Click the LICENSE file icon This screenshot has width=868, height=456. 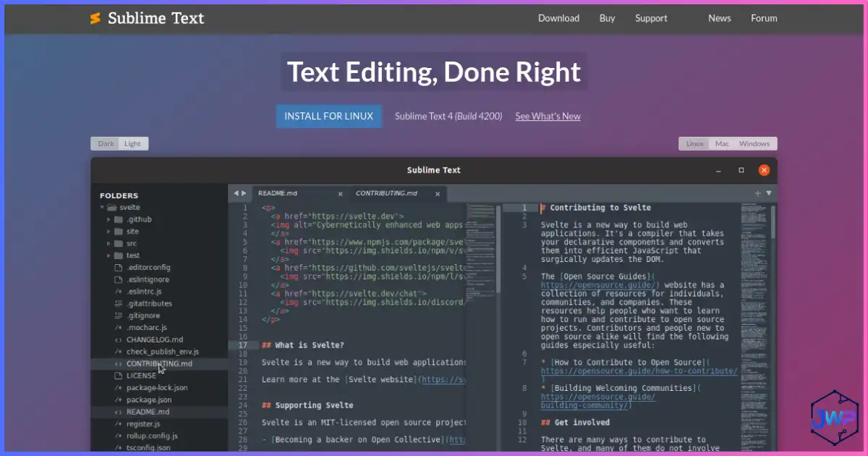point(119,376)
